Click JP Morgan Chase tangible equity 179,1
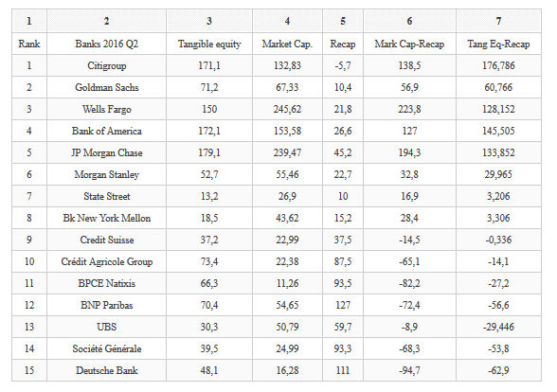This screenshot has width=557, height=392. (209, 152)
